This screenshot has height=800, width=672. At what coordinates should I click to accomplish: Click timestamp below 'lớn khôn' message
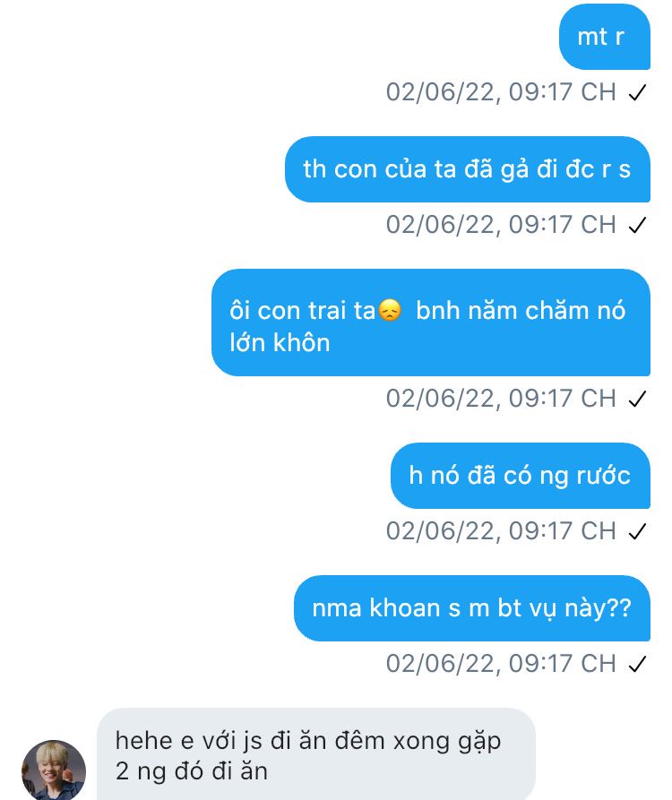(501, 399)
